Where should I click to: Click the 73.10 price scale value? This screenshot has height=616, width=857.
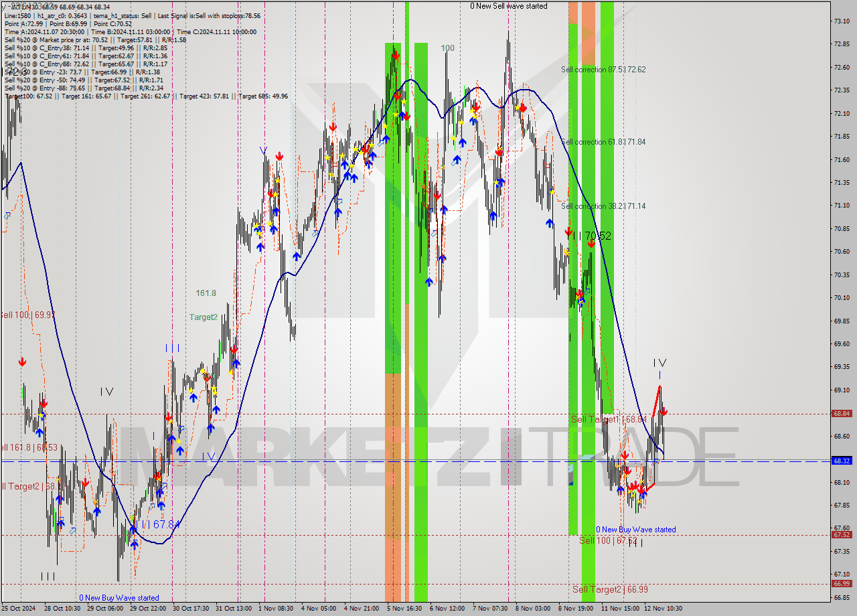tap(842, 21)
